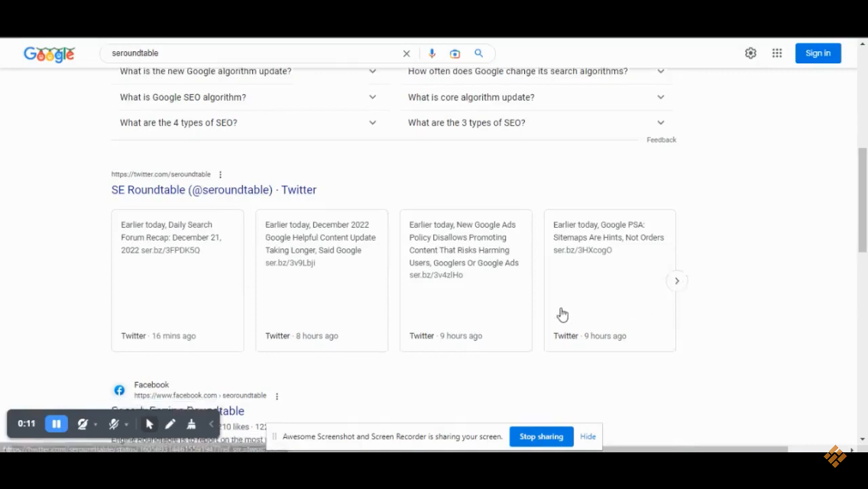Click the broom clear-annotations icon
This screenshot has width=868, height=489.
(191, 424)
